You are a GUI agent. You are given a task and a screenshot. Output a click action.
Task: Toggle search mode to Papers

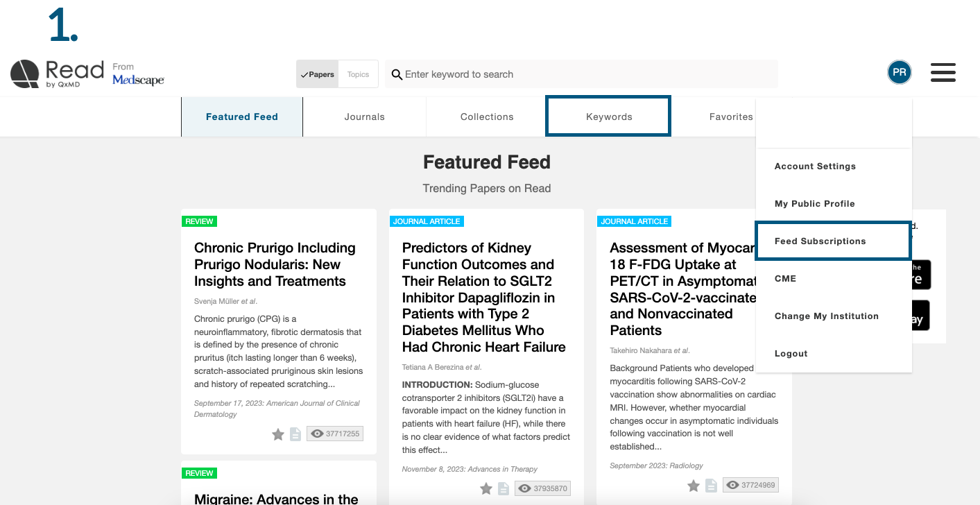pyautogui.click(x=318, y=74)
